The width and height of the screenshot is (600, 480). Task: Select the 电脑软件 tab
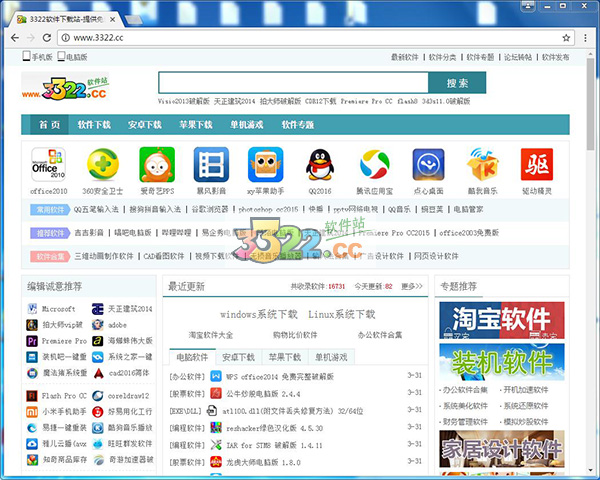click(x=192, y=357)
